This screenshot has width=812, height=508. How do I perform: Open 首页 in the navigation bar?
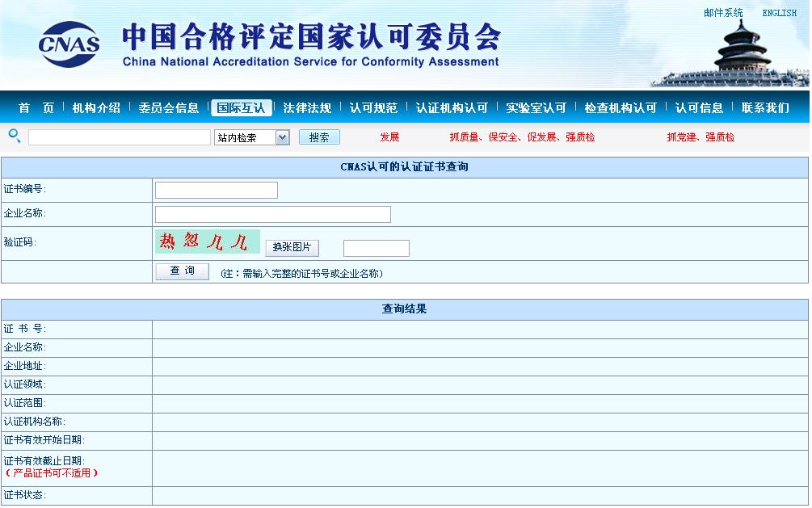(x=36, y=107)
